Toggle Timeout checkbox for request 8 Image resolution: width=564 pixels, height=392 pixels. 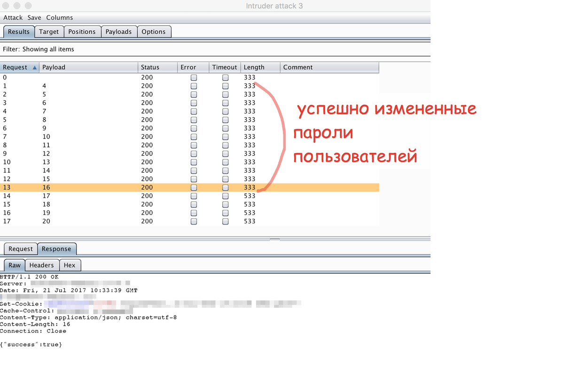point(226,145)
